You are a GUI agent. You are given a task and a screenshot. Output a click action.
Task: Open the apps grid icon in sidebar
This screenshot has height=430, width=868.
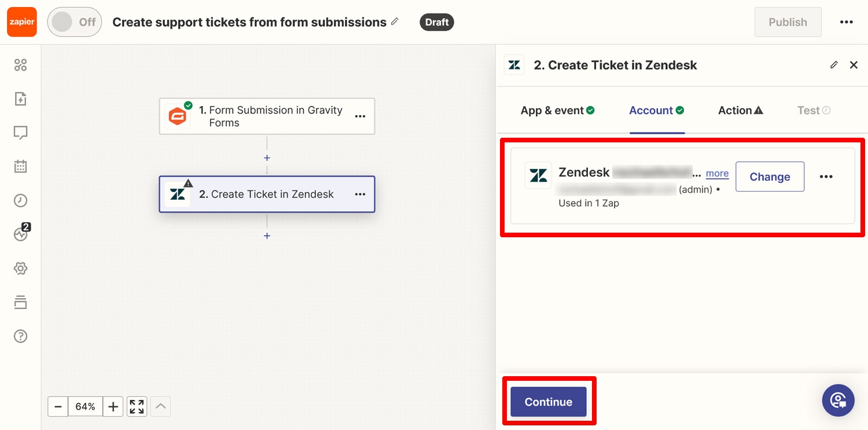20,65
